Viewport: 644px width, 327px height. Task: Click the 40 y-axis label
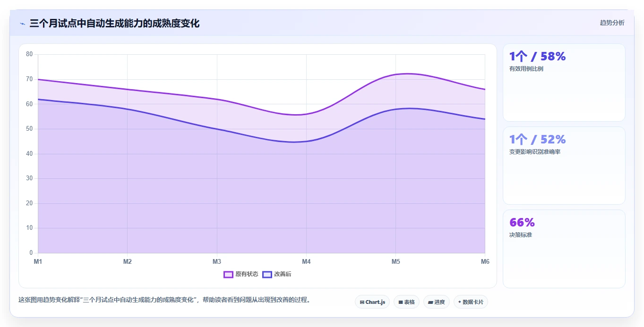pos(29,154)
